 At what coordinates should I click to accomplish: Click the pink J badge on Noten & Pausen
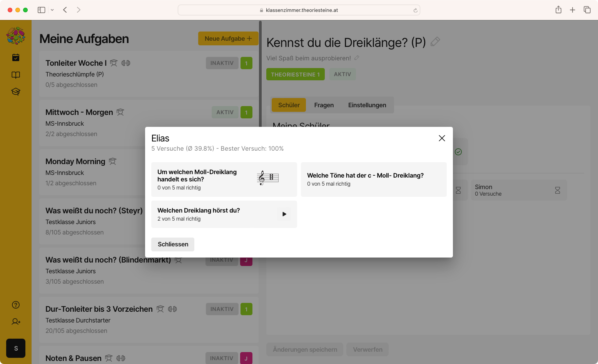(x=246, y=358)
